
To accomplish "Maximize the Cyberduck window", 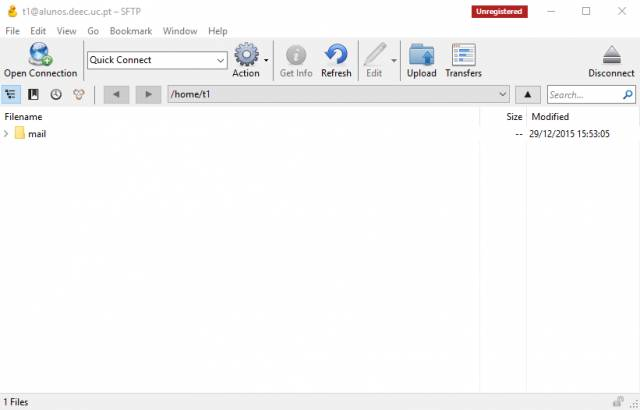I will pos(586,11).
